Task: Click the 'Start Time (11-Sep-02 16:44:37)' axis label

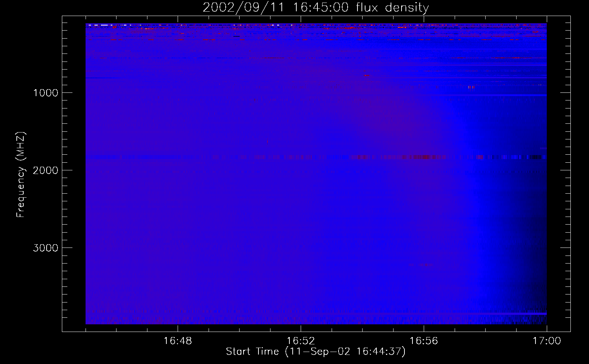Action: [x=316, y=352]
